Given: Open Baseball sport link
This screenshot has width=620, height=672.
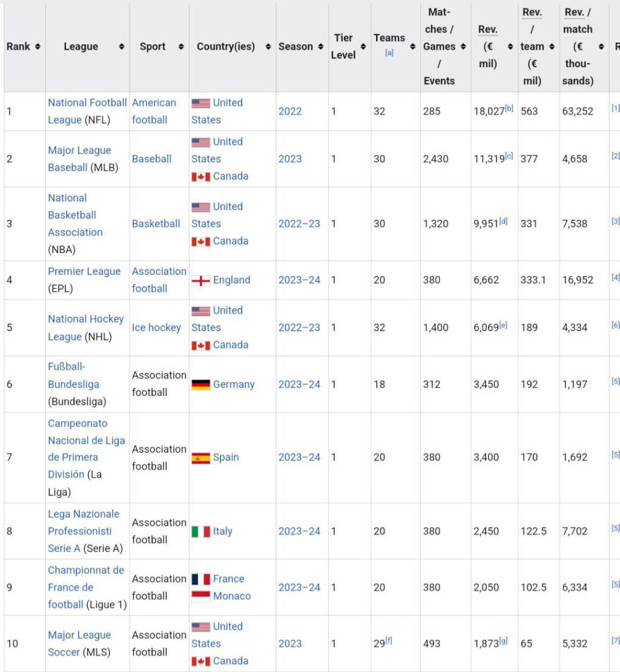Looking at the screenshot, I should pos(152,159).
